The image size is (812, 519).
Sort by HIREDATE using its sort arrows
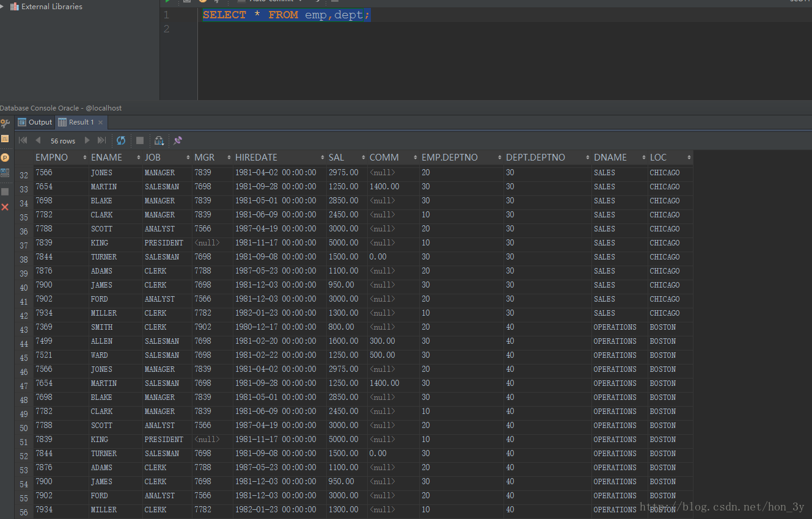click(322, 158)
